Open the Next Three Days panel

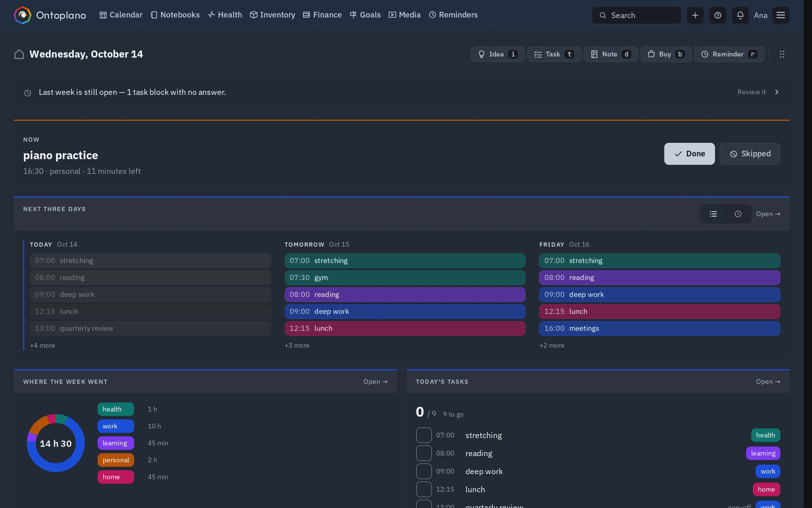pyautogui.click(x=768, y=214)
